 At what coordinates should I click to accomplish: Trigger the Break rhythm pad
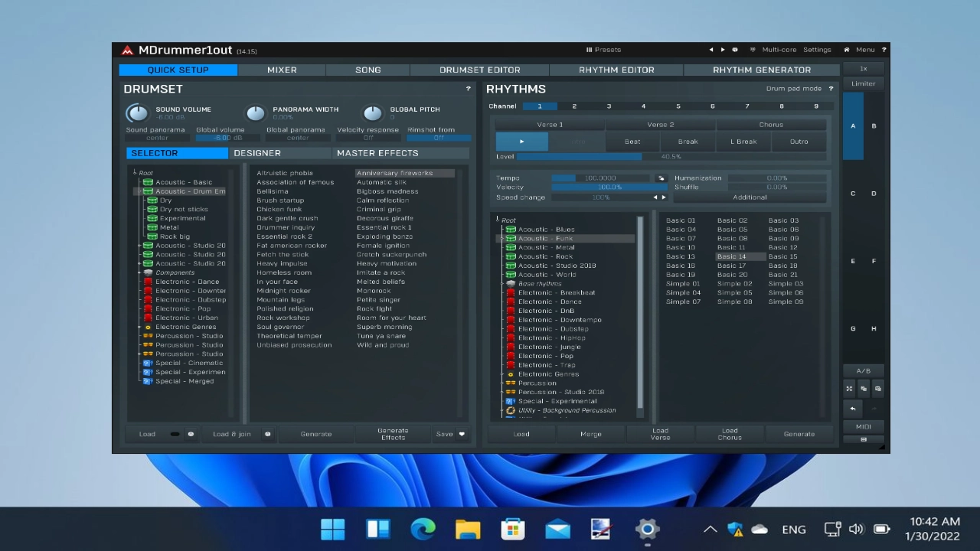click(x=688, y=142)
